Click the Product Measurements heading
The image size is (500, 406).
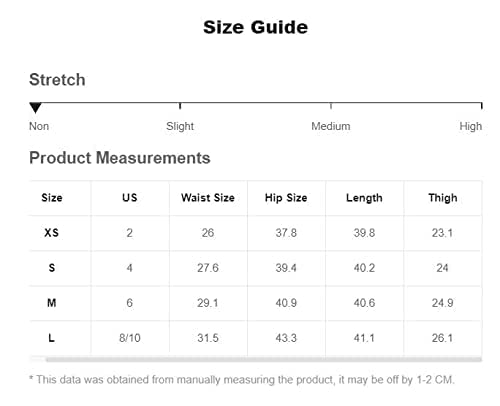pos(120,158)
